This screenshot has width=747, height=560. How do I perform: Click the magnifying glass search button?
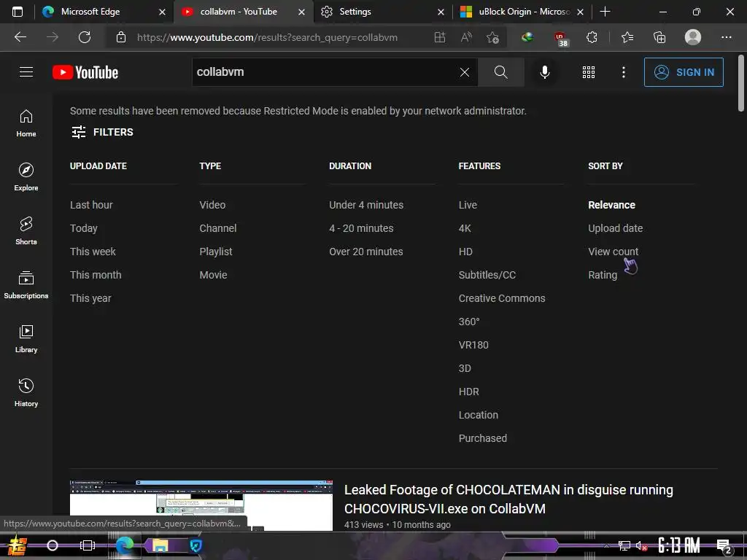click(x=500, y=72)
